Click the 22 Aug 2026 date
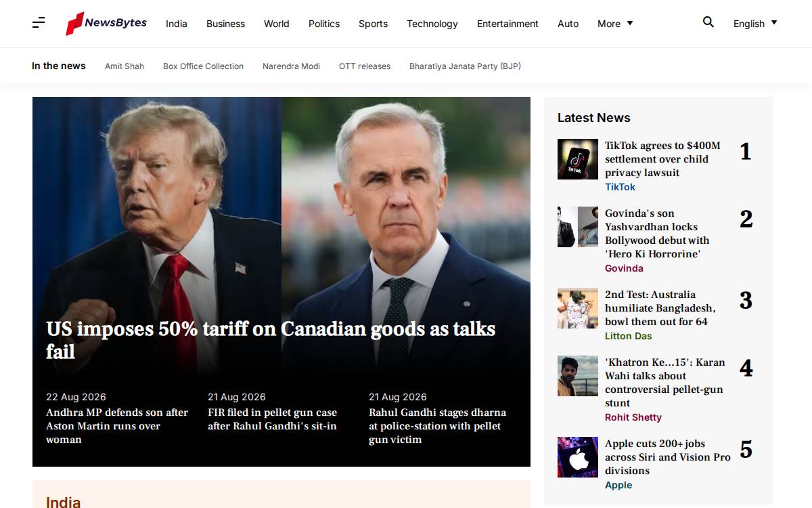 click(76, 397)
